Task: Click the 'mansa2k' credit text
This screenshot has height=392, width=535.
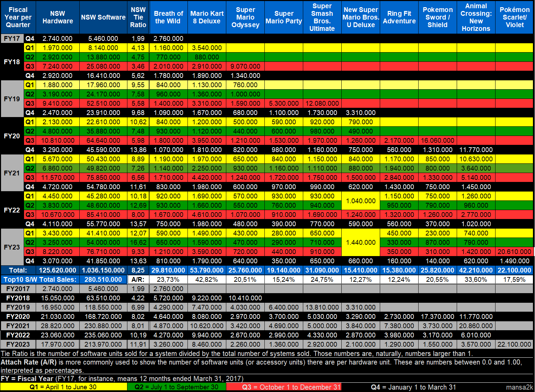Action: tap(519, 387)
